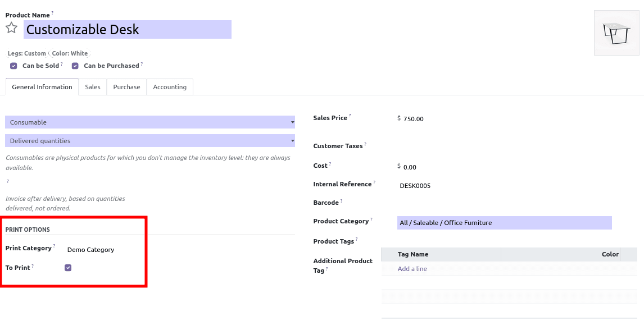Go to the Purchase tab
The image size is (644, 321).
(126, 87)
